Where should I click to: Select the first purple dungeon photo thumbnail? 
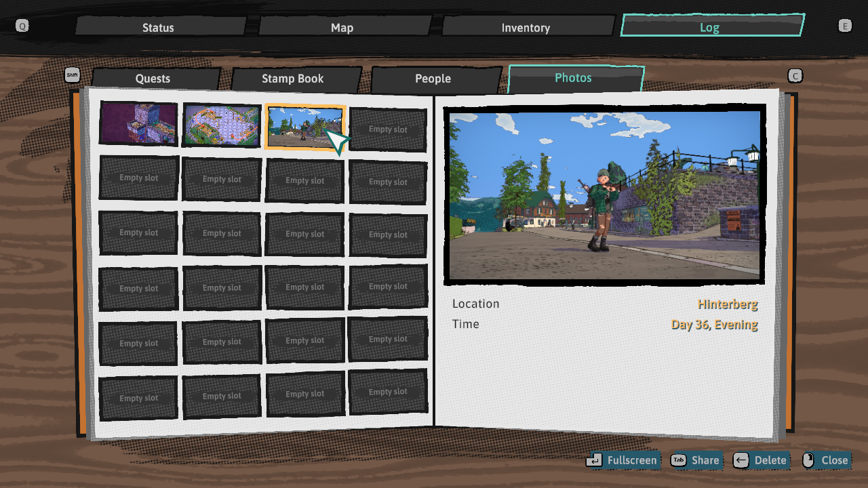pyautogui.click(x=139, y=123)
